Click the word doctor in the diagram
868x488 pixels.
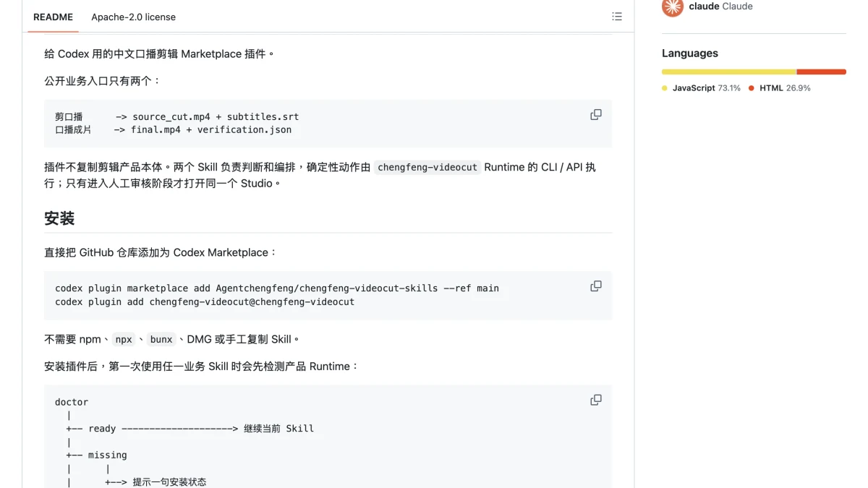[x=72, y=402]
